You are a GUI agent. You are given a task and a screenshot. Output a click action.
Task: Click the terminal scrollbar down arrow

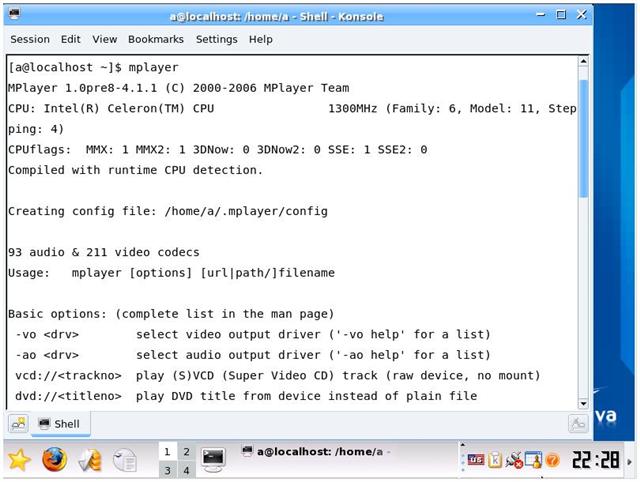pos(583,404)
